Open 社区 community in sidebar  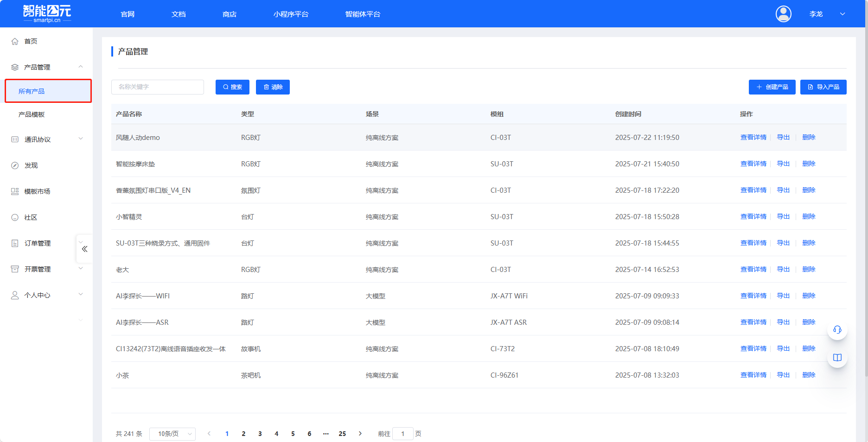(31, 217)
